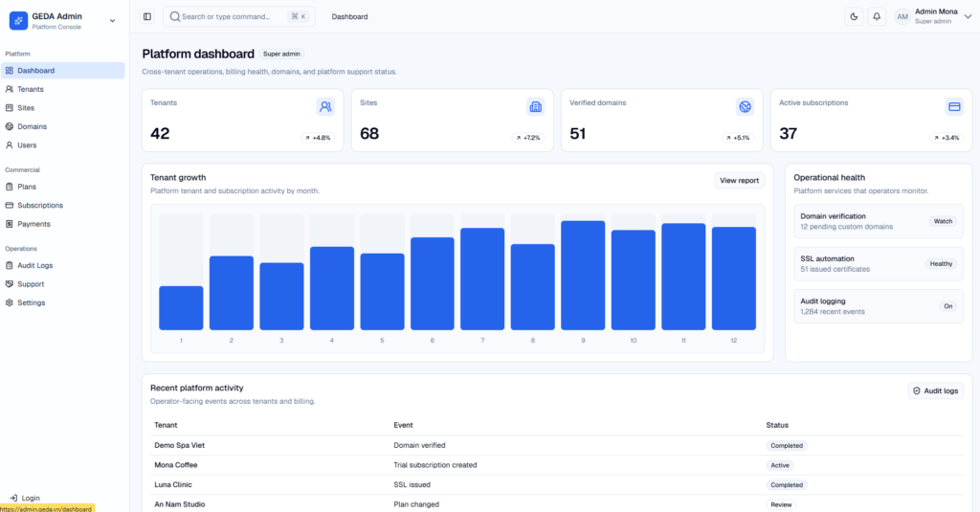980x512 pixels.
Task: Switch to dark mode with moon icon
Action: pyautogui.click(x=854, y=17)
